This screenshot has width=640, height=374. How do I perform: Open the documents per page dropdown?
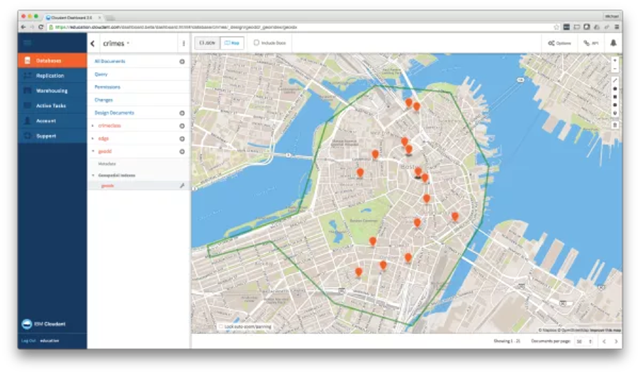tap(584, 341)
